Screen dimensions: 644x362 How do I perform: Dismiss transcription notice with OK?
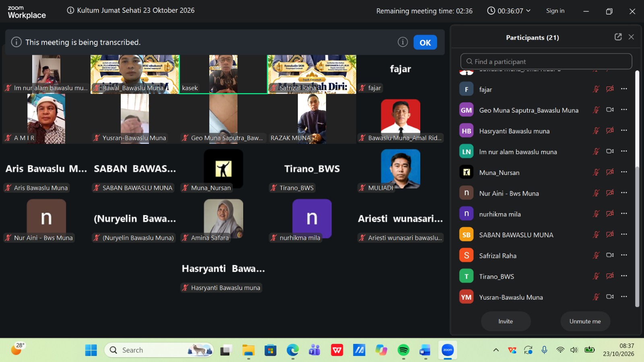(425, 43)
